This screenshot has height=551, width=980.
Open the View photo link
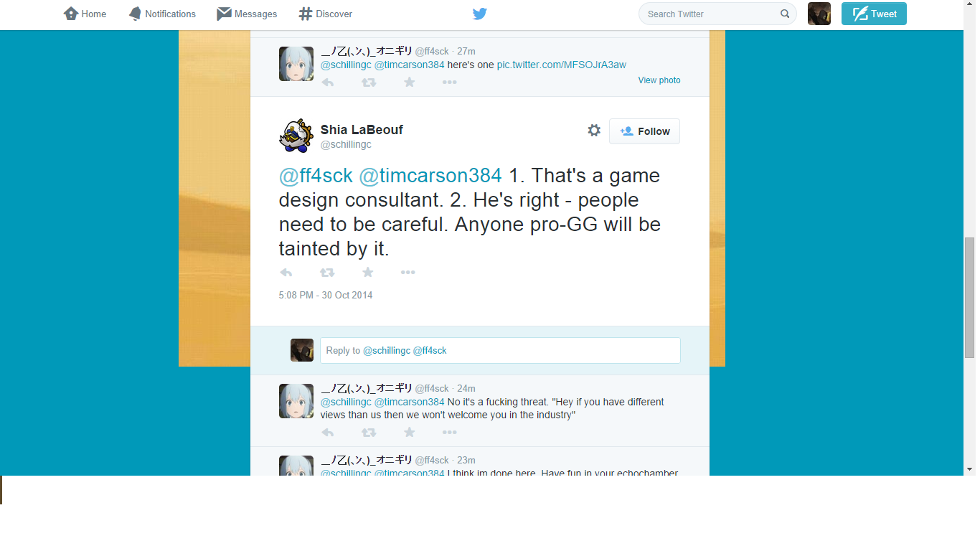click(x=659, y=80)
